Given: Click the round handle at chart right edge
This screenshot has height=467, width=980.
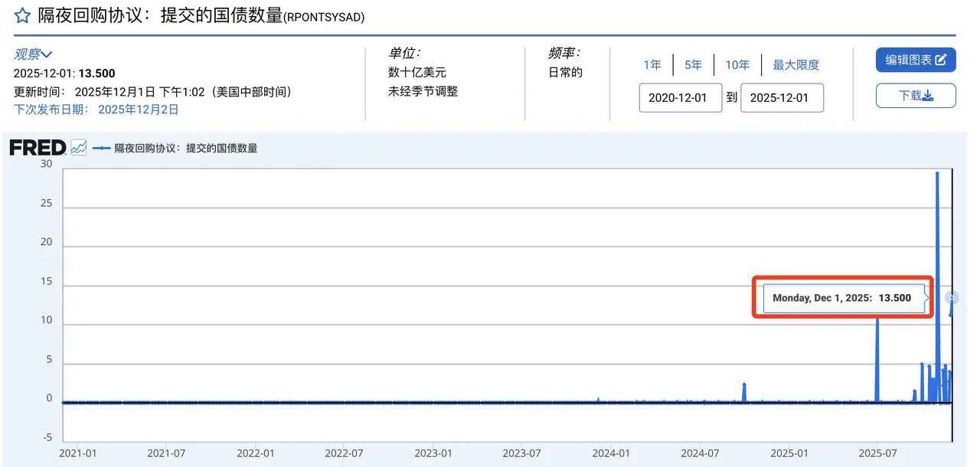Looking at the screenshot, I should 952,298.
